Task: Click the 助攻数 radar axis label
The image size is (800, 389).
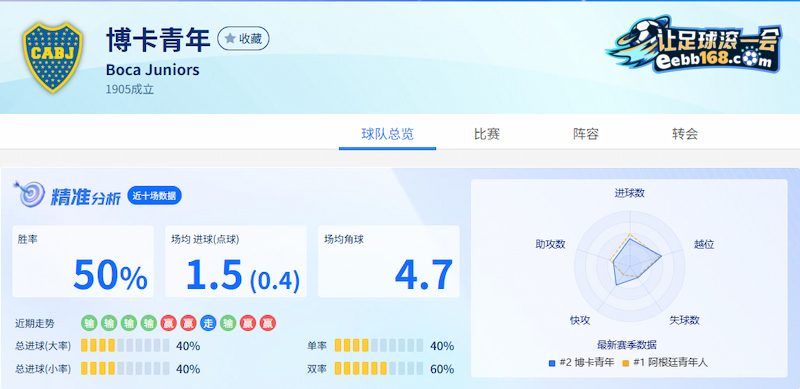Action: click(x=551, y=244)
